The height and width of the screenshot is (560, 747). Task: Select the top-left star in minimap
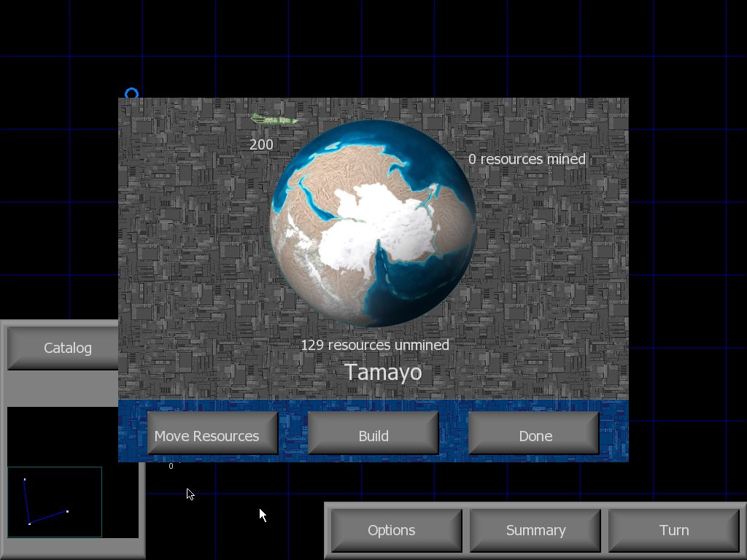pos(25,479)
